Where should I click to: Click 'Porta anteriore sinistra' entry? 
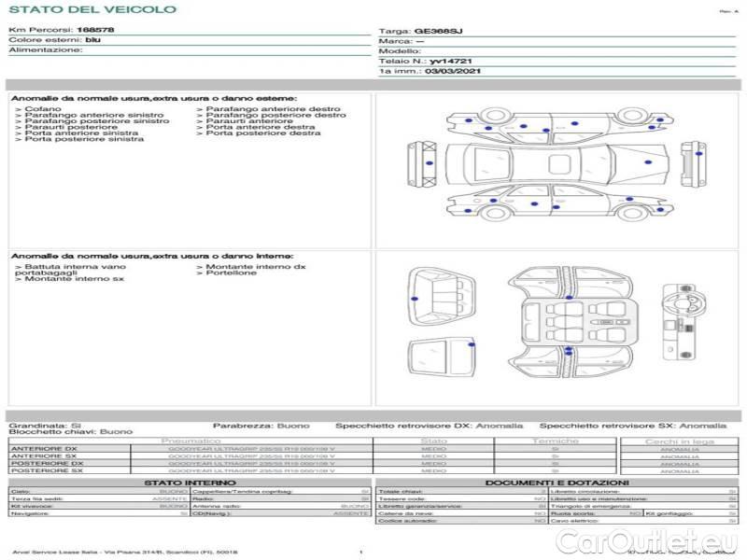point(77,133)
